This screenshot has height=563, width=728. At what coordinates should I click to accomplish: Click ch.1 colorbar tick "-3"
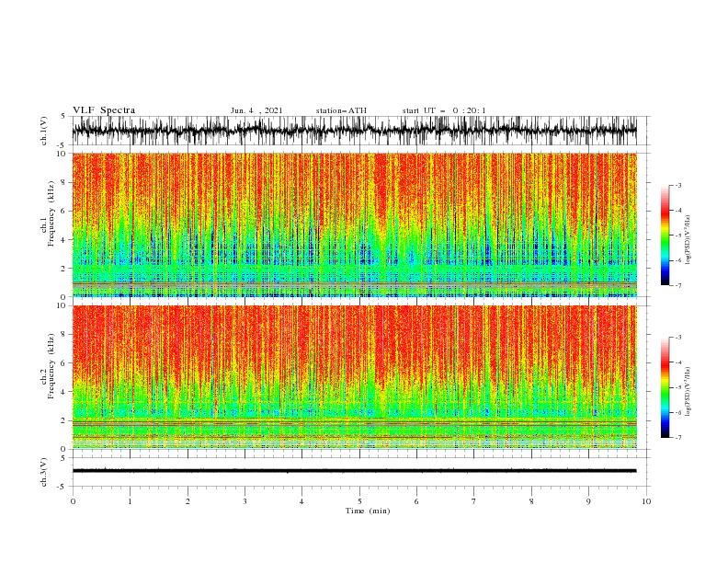[x=677, y=185]
